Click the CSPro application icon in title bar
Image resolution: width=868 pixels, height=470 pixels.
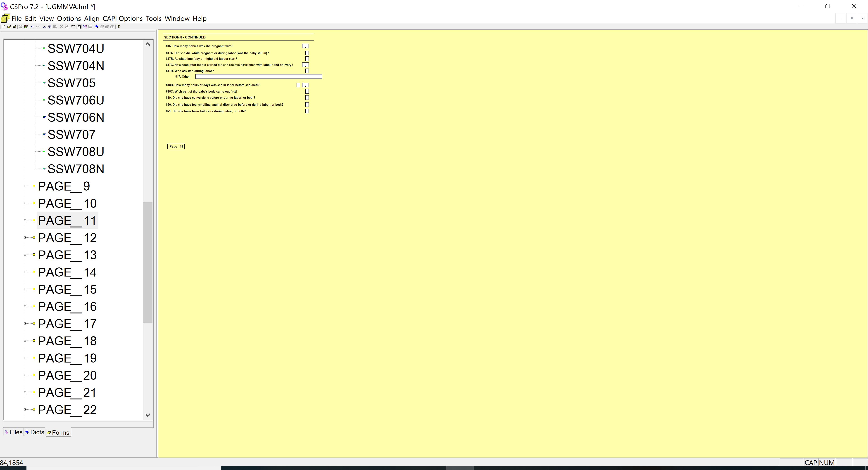[4, 6]
